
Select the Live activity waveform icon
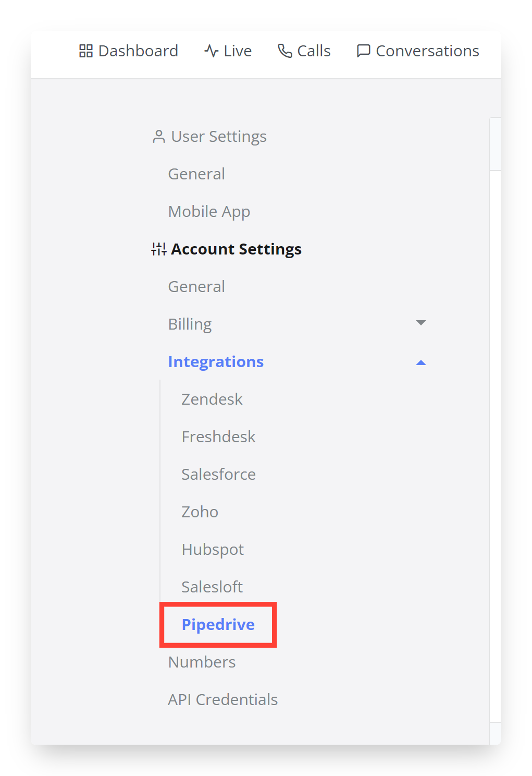[x=210, y=51]
